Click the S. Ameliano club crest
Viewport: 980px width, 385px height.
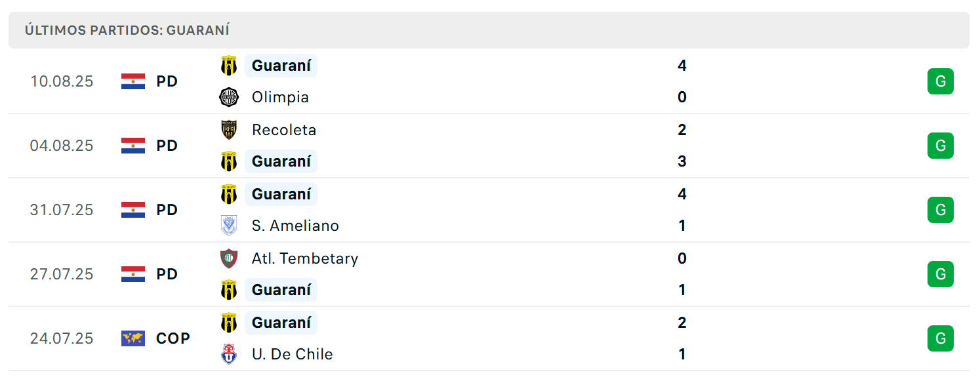click(x=229, y=226)
